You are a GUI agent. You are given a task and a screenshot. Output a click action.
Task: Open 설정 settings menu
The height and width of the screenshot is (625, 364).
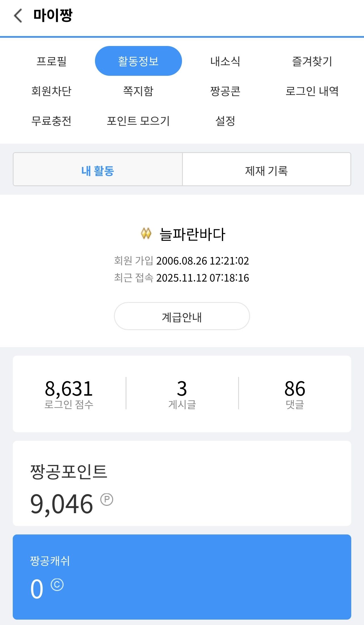tap(225, 121)
